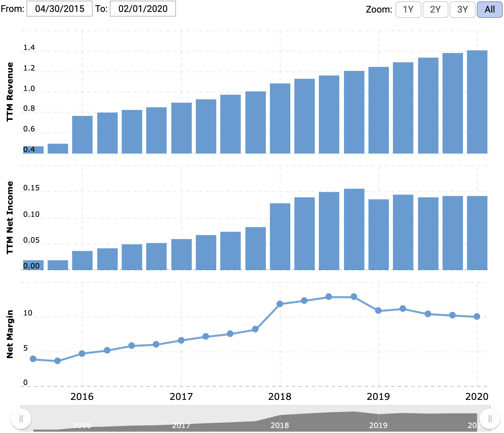Click the 2018 x-axis label
The image size is (504, 433).
280,397
